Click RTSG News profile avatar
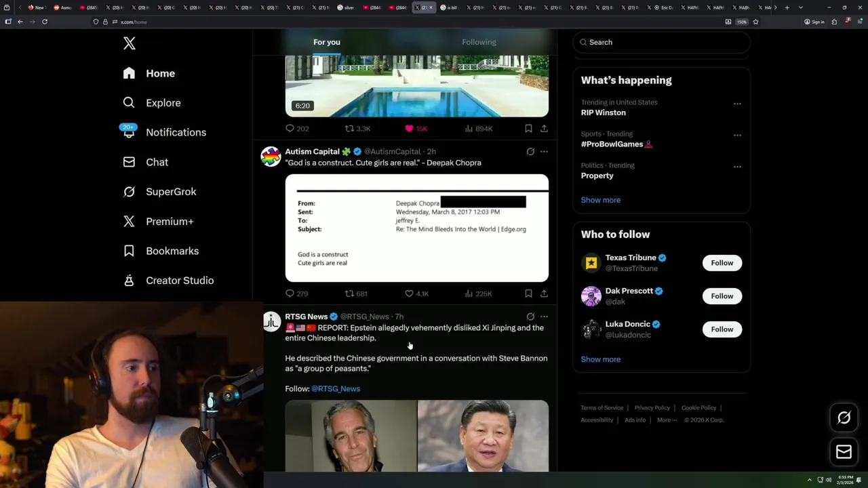The width and height of the screenshot is (868, 488). (x=271, y=321)
